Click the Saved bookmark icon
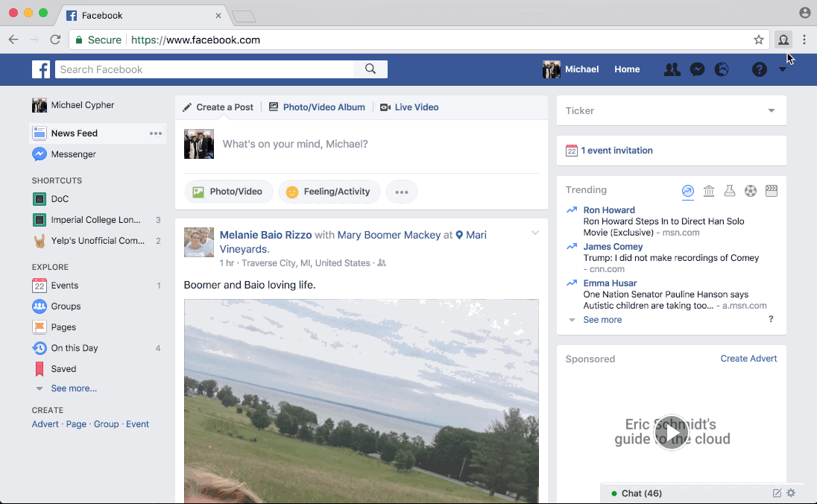Viewport: 817px width, 504px height. (x=39, y=368)
